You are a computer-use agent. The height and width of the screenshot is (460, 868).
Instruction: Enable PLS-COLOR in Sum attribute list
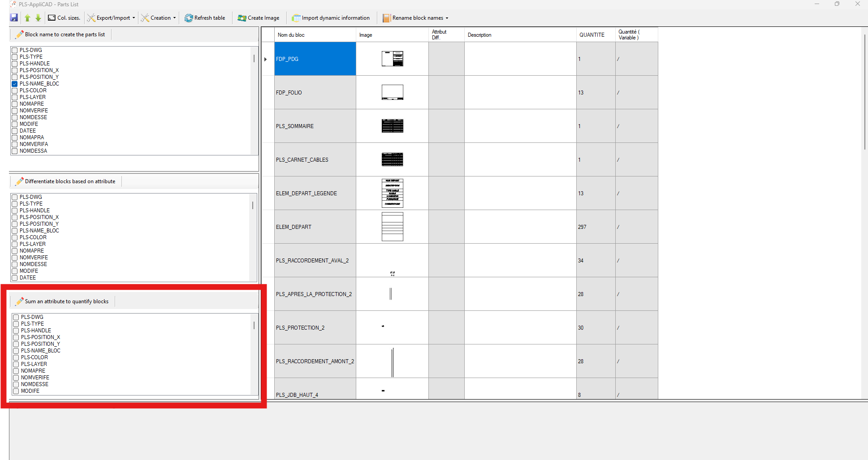[16, 357]
